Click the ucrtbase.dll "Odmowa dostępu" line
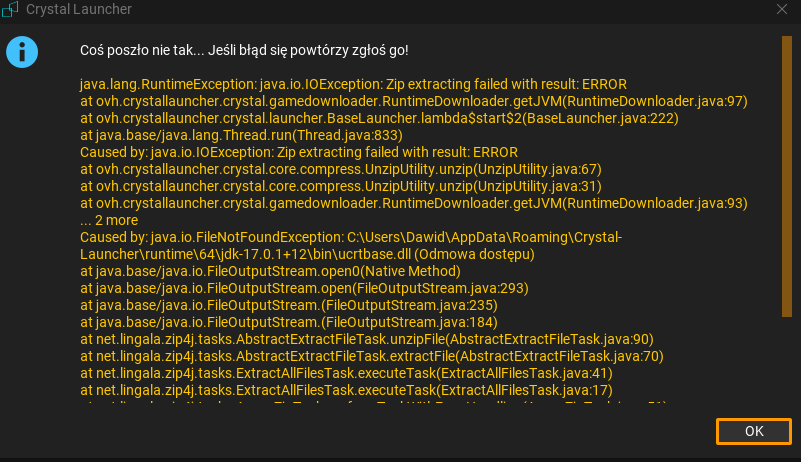 pos(307,254)
